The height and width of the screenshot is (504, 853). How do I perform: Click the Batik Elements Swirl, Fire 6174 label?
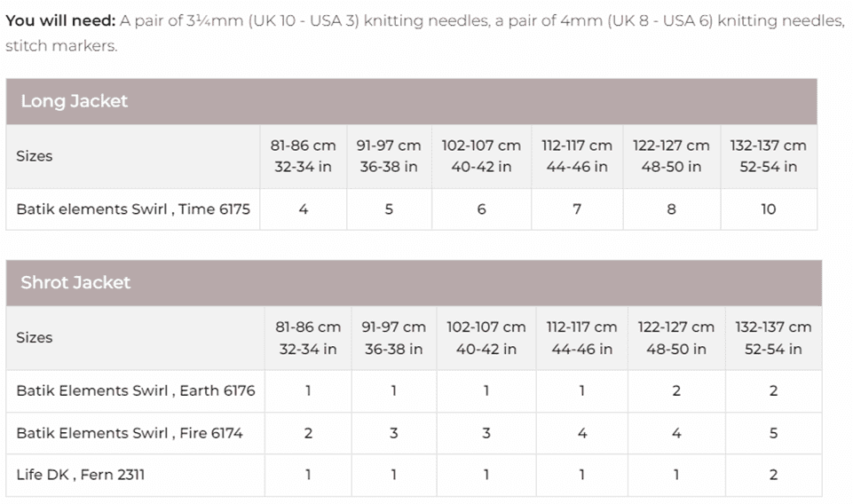click(x=130, y=433)
